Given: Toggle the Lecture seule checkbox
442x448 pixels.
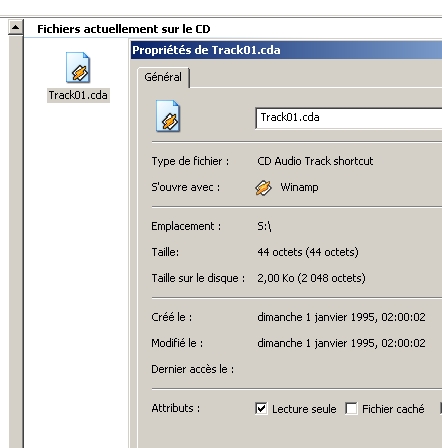Looking at the screenshot, I should point(261,408).
